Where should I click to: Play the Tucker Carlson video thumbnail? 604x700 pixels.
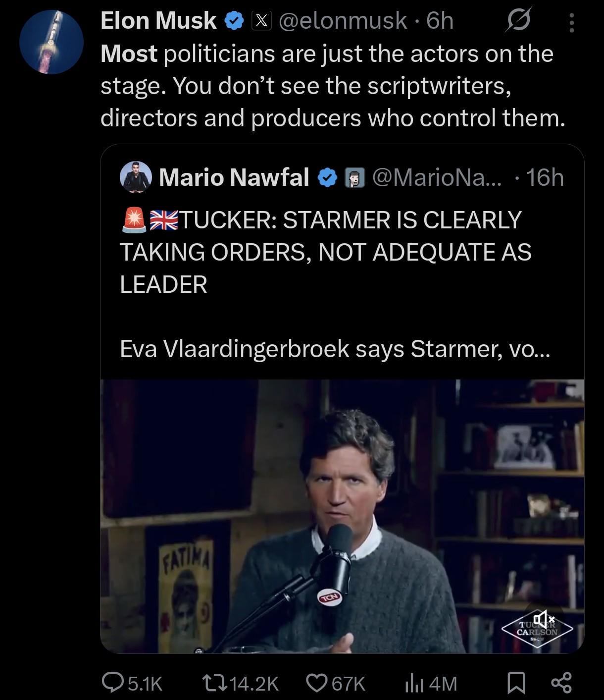(x=342, y=515)
